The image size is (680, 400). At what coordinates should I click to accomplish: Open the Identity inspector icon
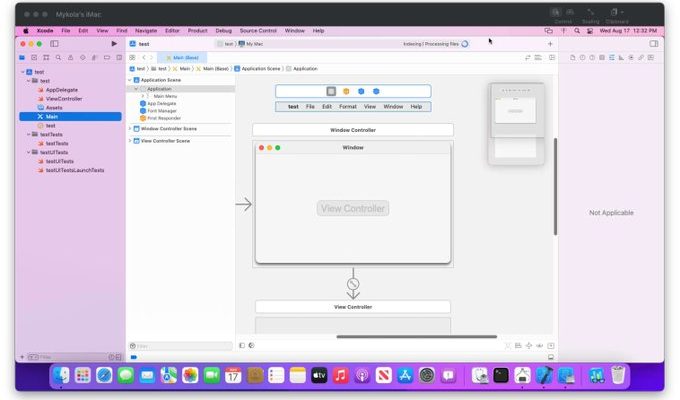click(602, 58)
